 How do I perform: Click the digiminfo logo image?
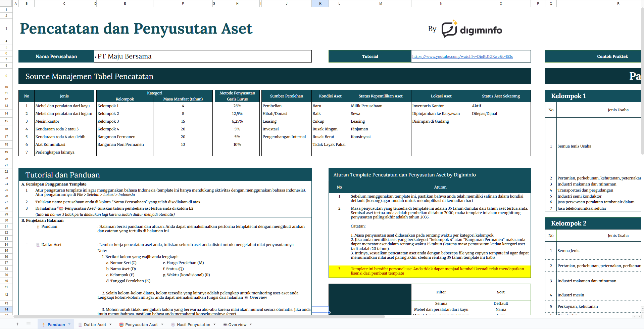coord(472,29)
